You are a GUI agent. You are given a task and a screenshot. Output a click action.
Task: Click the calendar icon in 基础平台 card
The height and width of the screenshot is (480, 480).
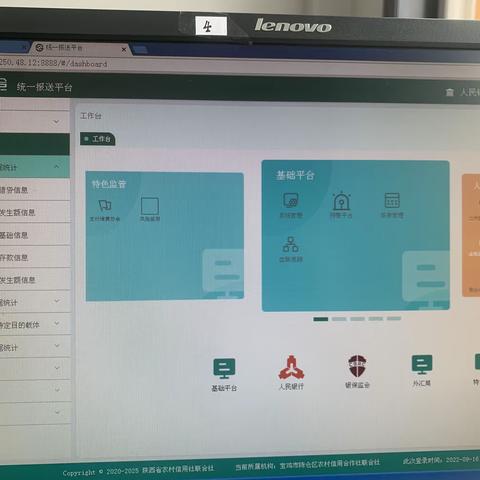392,200
